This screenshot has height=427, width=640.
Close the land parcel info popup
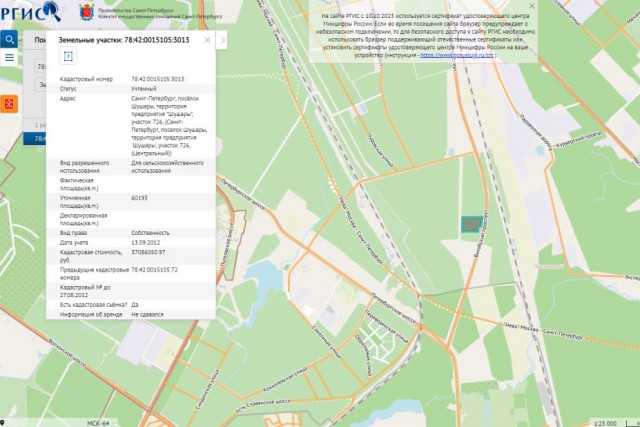coord(209,40)
